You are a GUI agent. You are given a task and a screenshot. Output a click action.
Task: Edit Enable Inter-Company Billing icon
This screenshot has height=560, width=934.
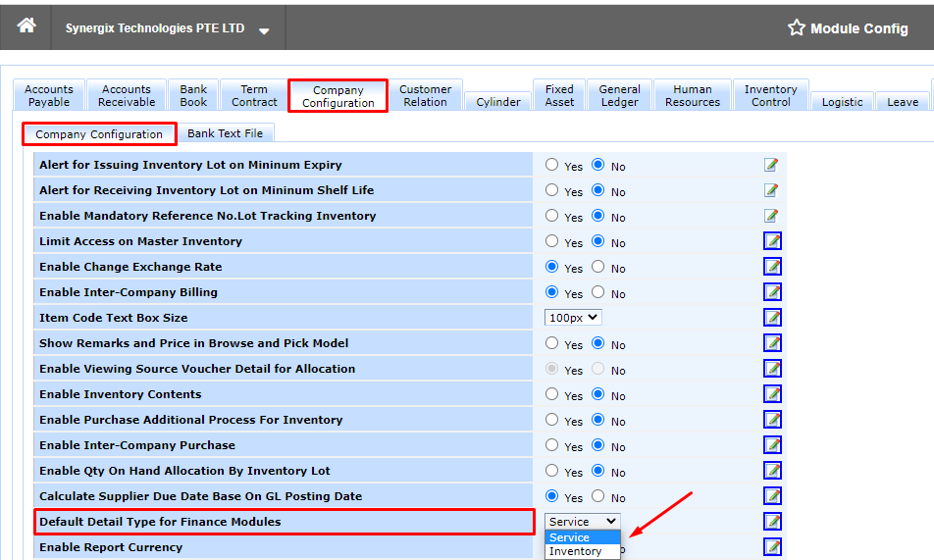pyautogui.click(x=772, y=292)
